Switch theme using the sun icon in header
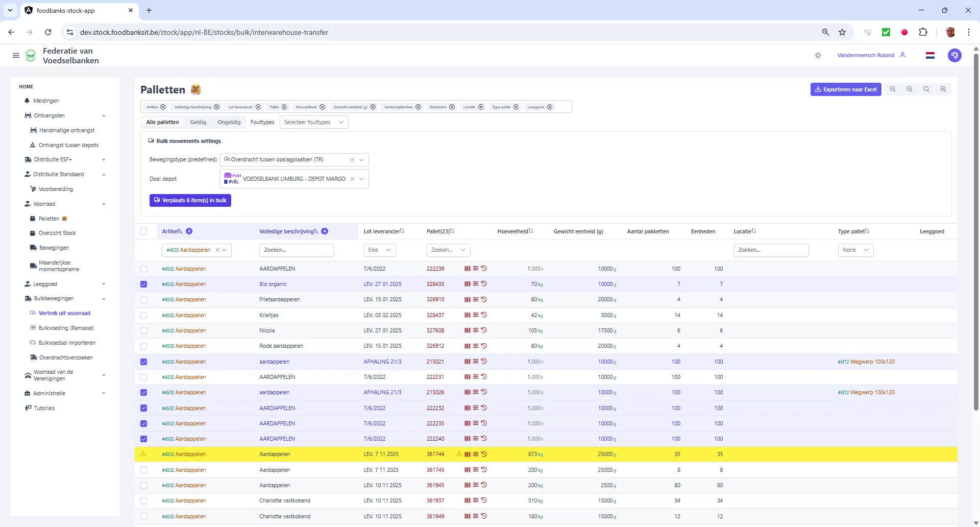Viewport: 980px width, 527px height. [818, 55]
